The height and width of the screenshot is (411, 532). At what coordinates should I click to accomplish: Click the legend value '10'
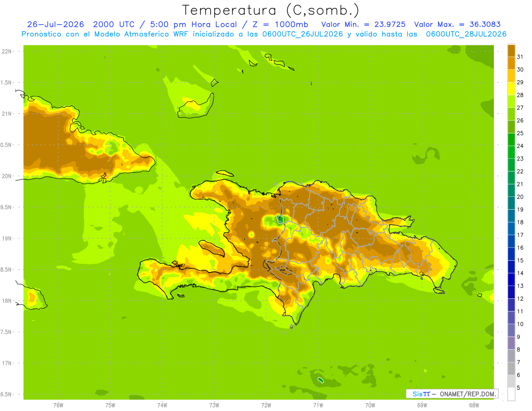coord(520,324)
